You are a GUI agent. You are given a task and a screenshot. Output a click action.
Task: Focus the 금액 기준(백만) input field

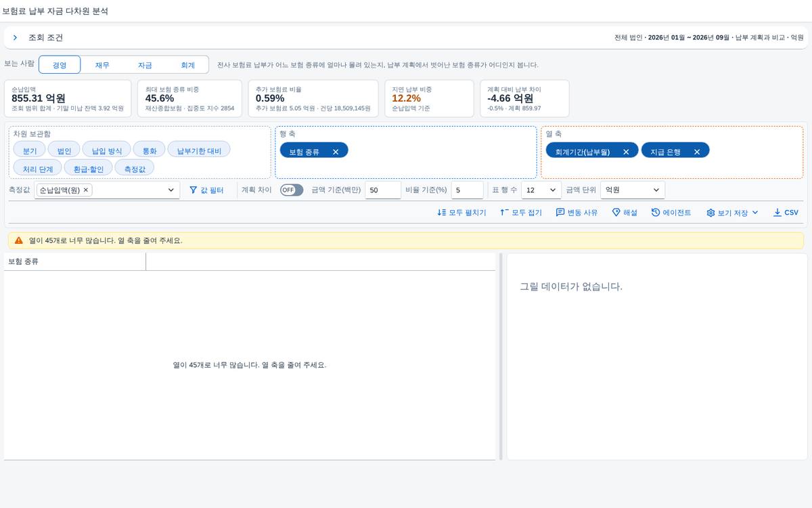[x=383, y=190]
